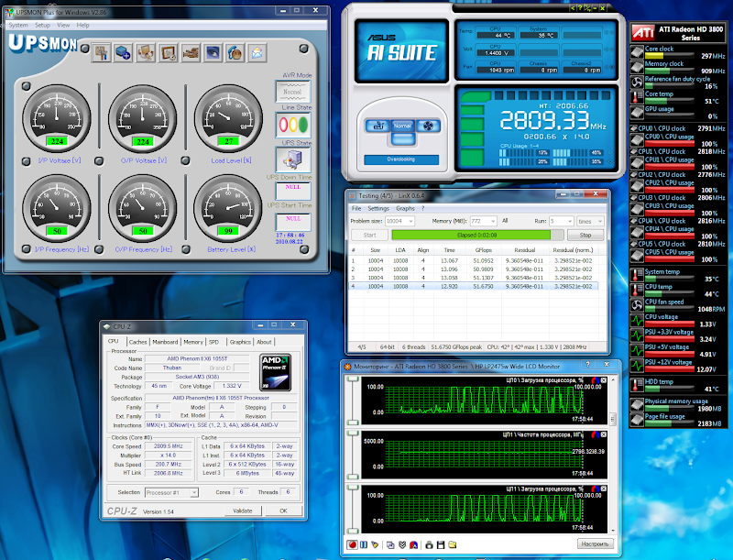
Task: Select Normal mode in AI Suite
Action: click(402, 126)
